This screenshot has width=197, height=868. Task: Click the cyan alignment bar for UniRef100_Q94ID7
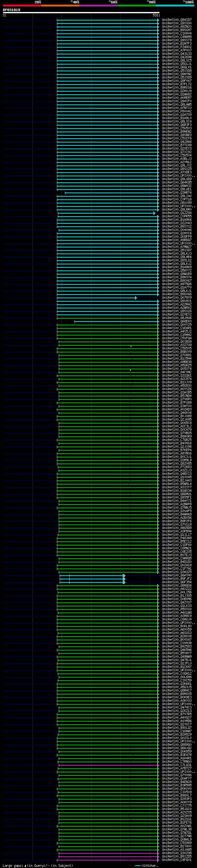pyautogui.click(x=108, y=20)
